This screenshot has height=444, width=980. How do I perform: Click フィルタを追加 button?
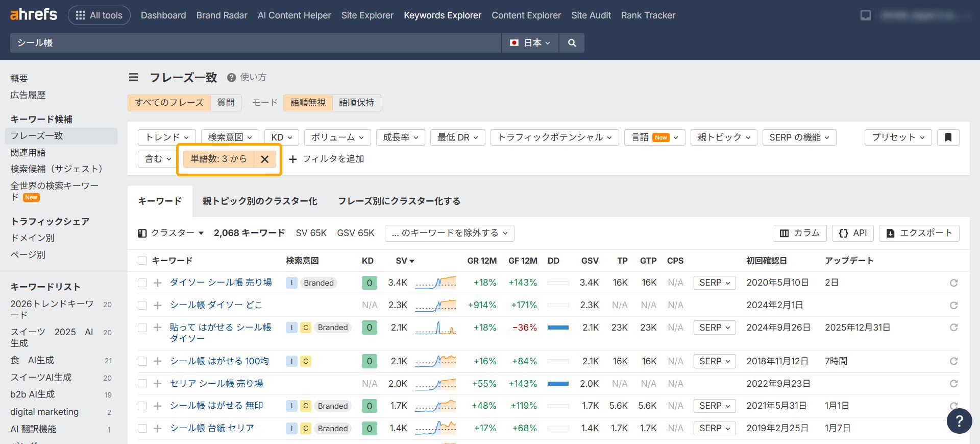coord(327,159)
